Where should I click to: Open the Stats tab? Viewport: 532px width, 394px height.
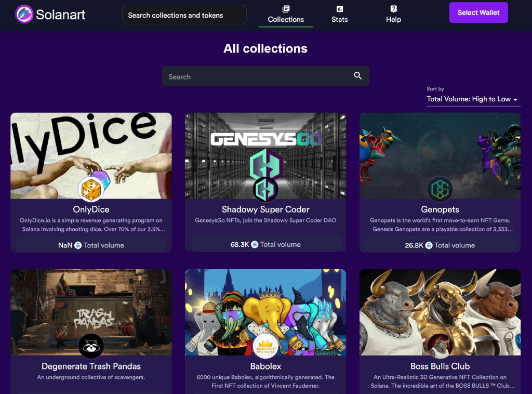[340, 15]
